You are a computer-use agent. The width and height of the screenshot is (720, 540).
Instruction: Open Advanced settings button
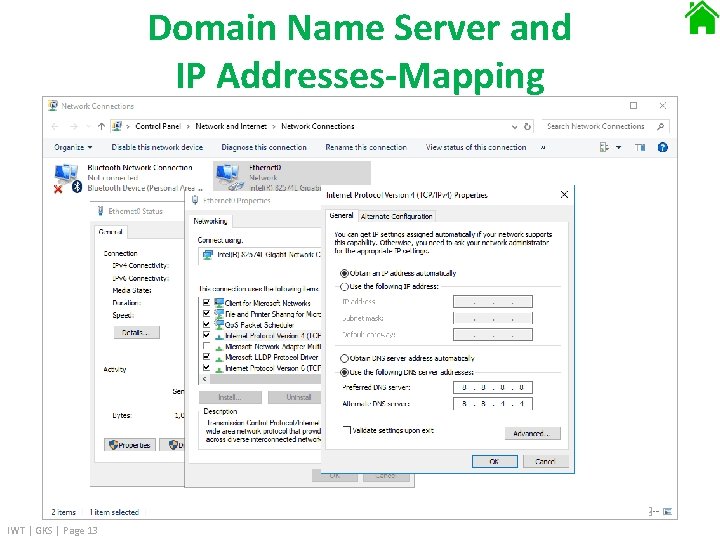click(x=533, y=433)
